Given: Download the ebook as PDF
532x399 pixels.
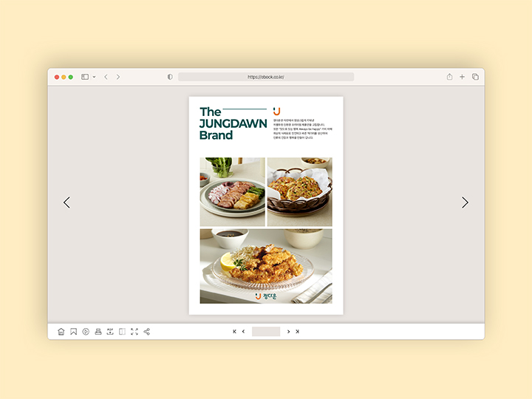Looking at the screenshot, I should [110, 332].
